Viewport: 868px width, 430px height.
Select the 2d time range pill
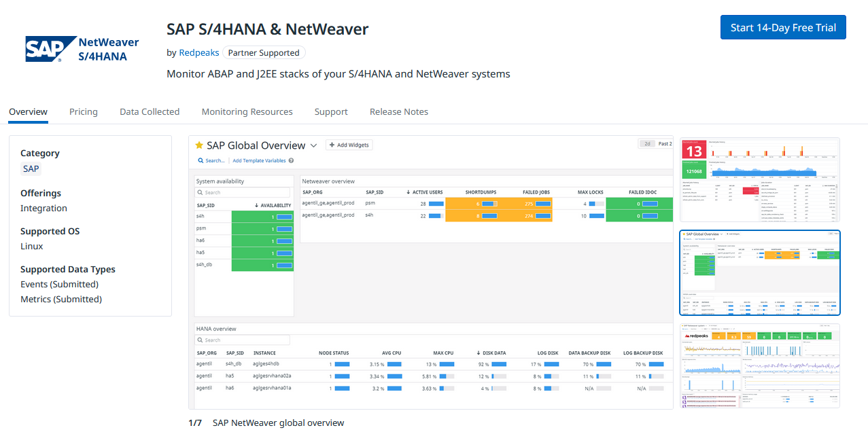[647, 144]
